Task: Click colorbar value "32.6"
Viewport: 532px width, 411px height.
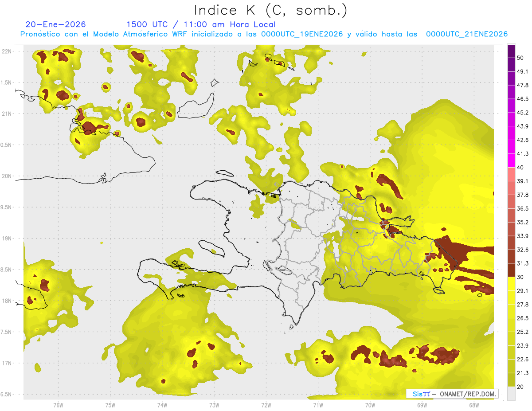Action: [x=523, y=250]
